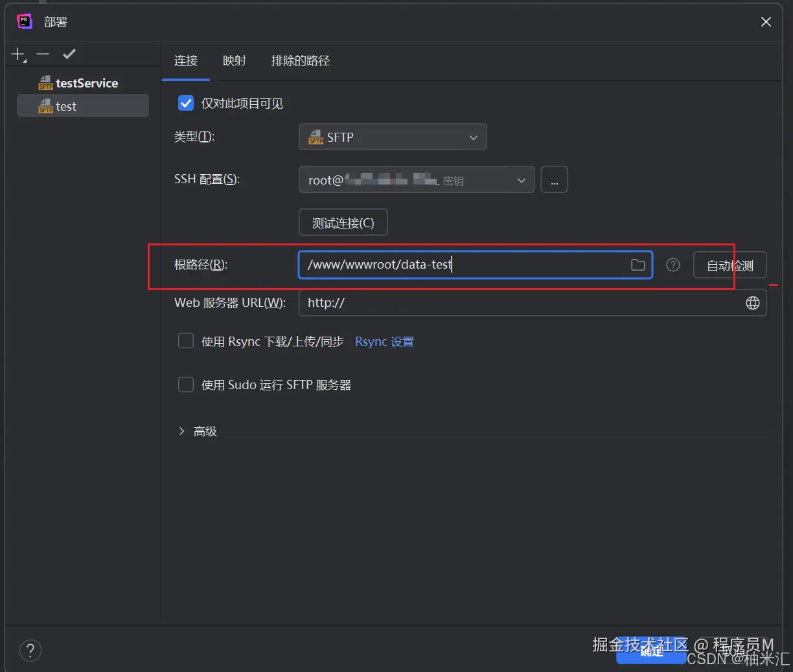The image size is (793, 672).
Task: Enable 使用 Sudo 运行 SFTP 服务器
Action: (x=186, y=384)
